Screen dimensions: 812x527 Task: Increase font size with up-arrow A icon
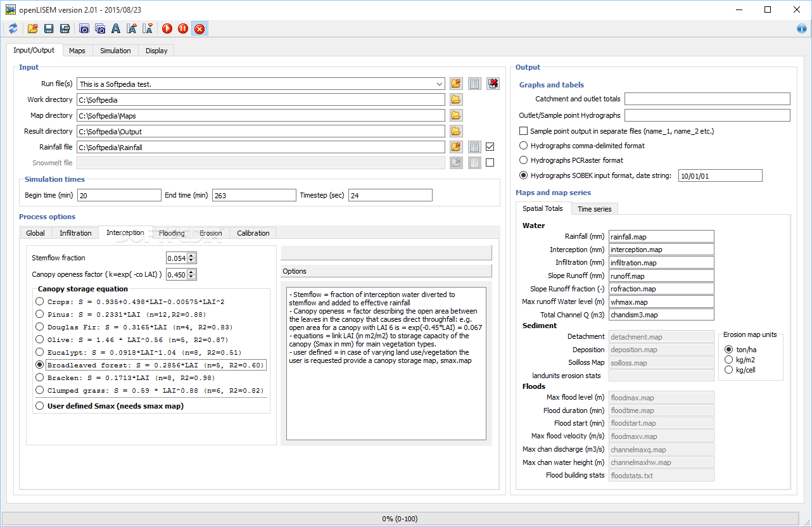(132, 29)
